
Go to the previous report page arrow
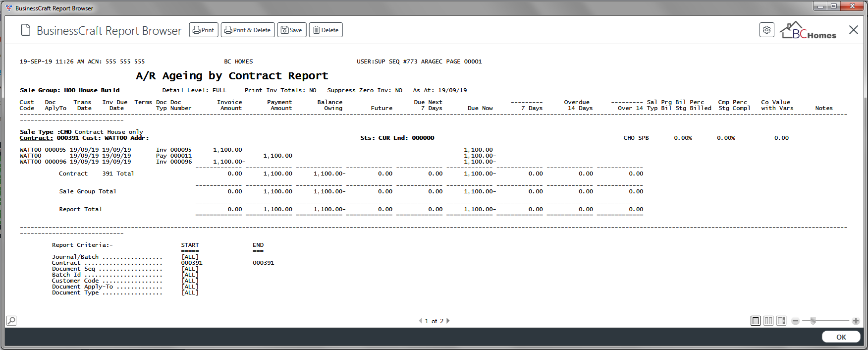pos(421,321)
